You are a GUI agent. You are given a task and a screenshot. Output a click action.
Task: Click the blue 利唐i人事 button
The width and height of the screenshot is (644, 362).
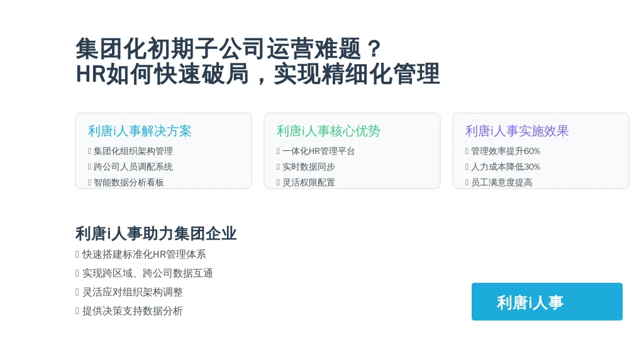tap(547, 302)
